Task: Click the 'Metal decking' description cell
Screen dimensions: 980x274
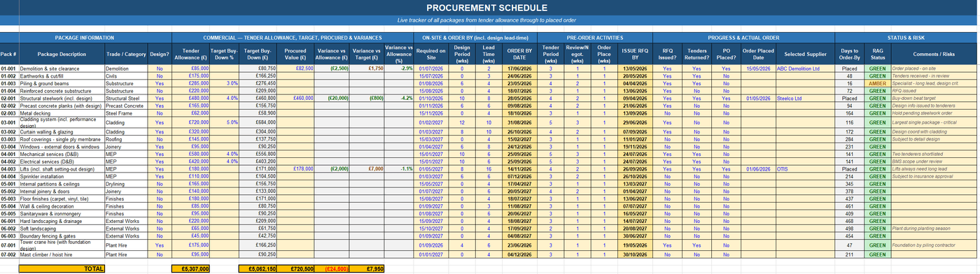Action: [61, 113]
